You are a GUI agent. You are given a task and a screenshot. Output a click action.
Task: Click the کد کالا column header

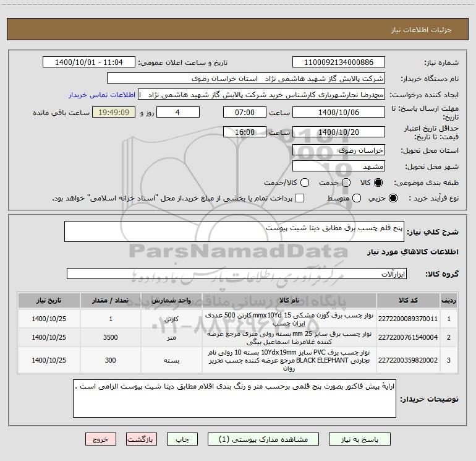pyautogui.click(x=408, y=300)
